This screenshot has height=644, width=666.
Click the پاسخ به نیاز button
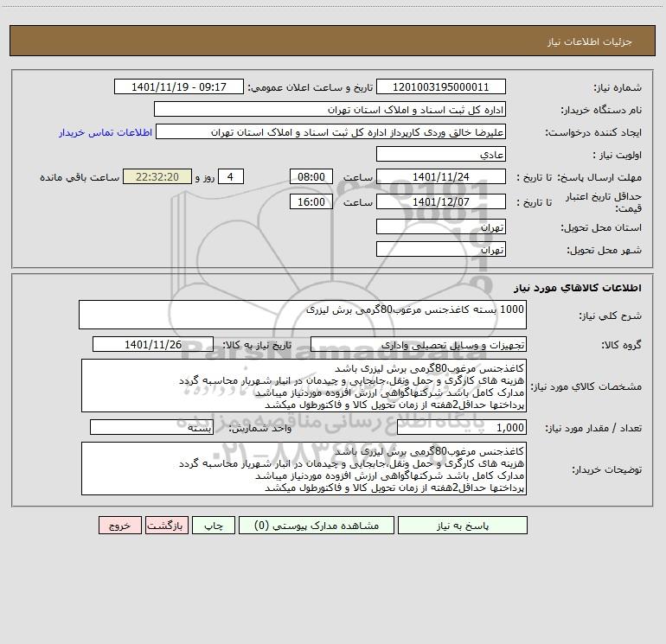[x=462, y=526]
